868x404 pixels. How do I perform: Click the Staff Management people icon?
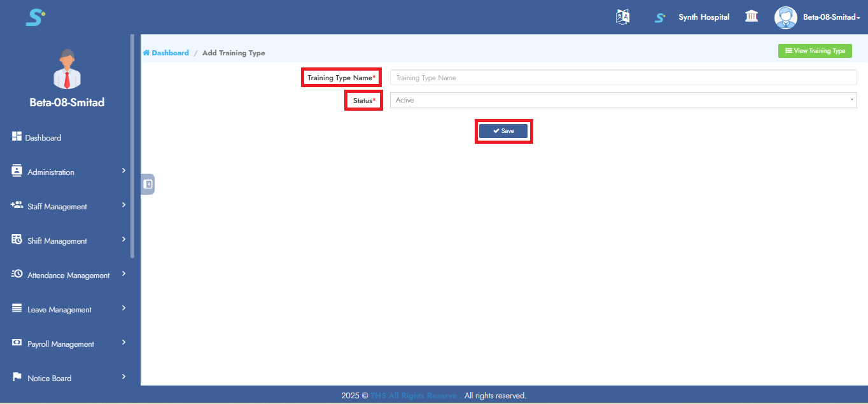click(17, 205)
